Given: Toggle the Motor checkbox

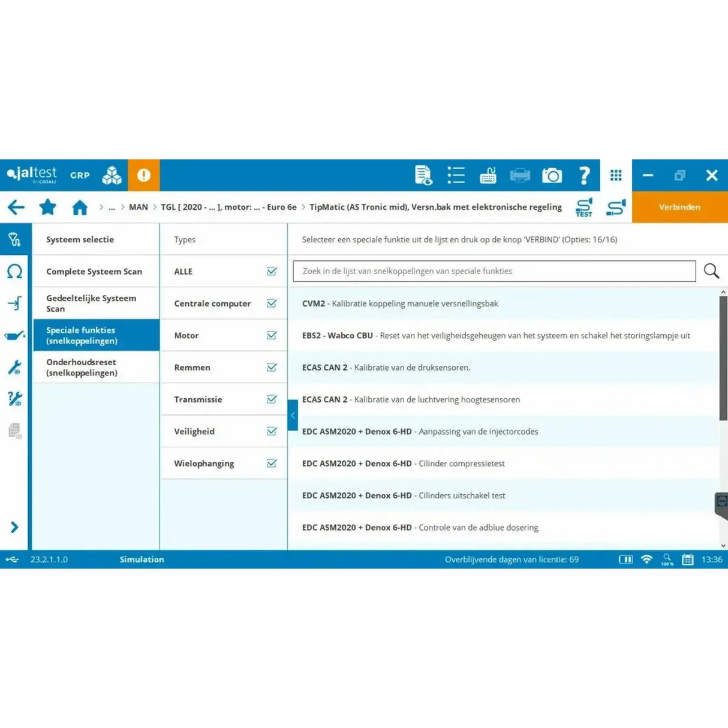Looking at the screenshot, I should [x=272, y=335].
